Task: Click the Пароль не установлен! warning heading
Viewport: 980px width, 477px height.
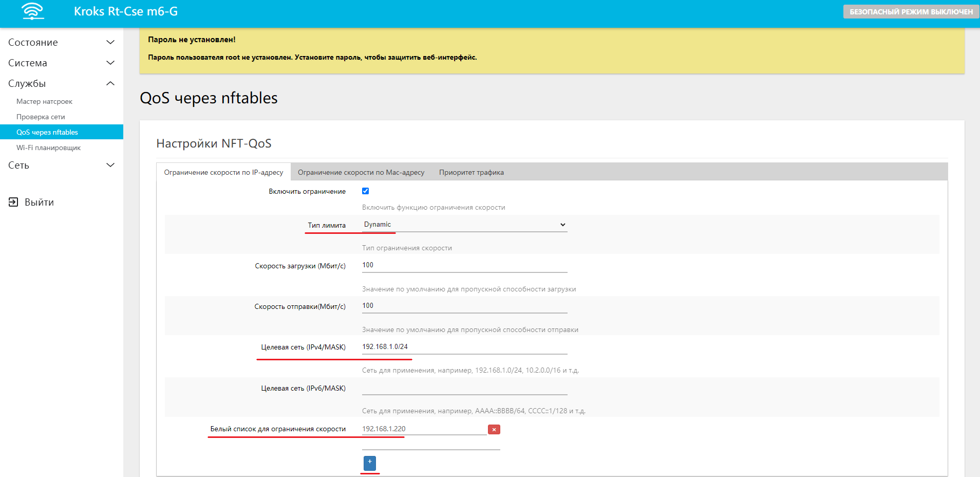Action: pyautogui.click(x=192, y=40)
